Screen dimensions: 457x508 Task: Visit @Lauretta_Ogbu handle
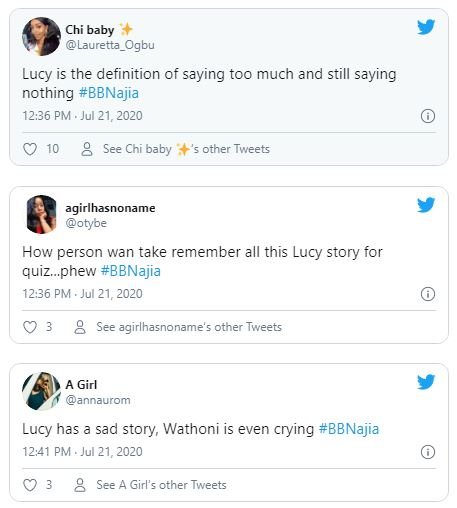coord(110,45)
